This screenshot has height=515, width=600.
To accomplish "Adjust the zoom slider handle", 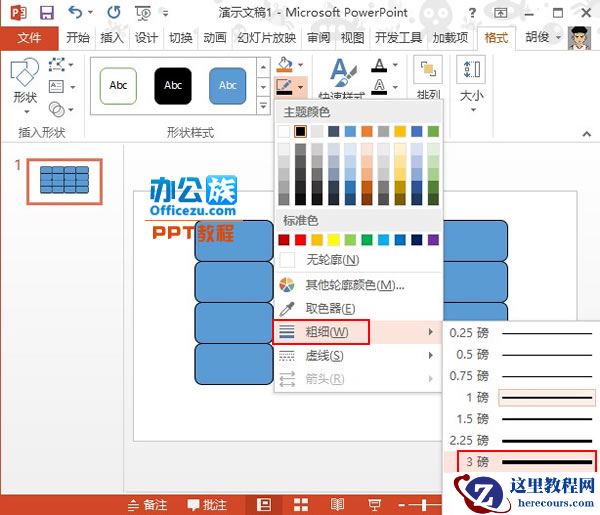I will tap(424, 505).
